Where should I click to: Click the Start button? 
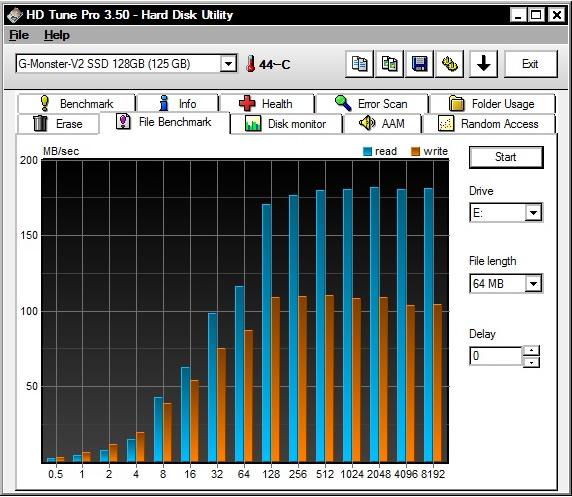tap(506, 157)
